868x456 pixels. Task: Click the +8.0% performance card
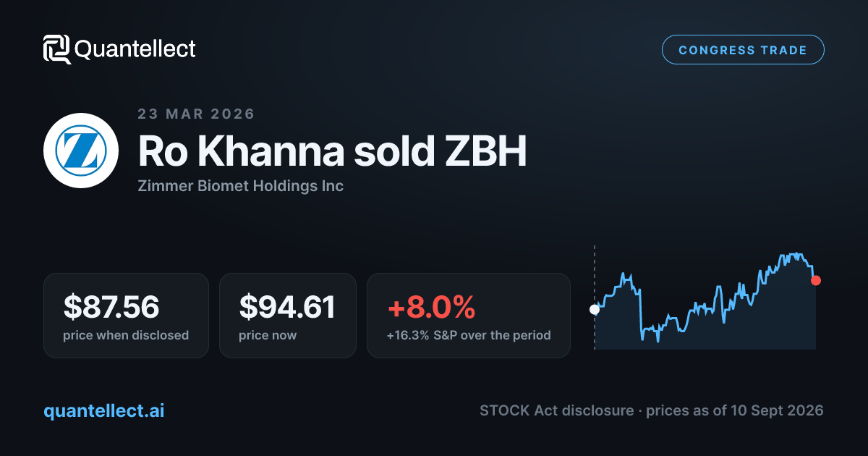pyautogui.click(x=469, y=316)
